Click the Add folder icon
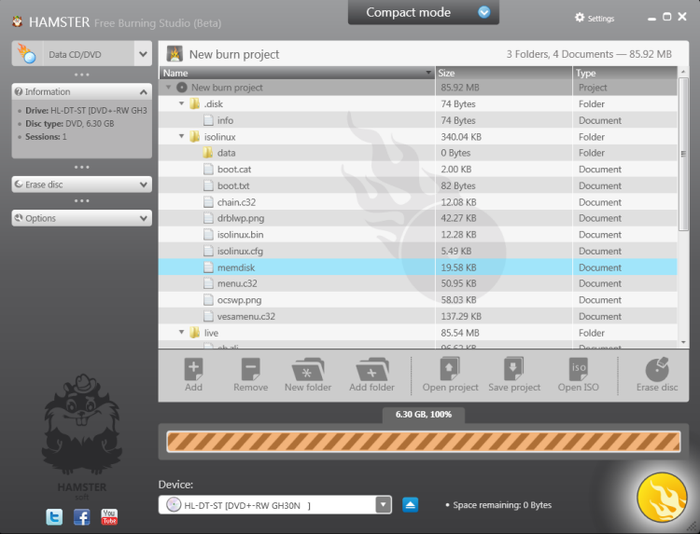 tap(372, 375)
